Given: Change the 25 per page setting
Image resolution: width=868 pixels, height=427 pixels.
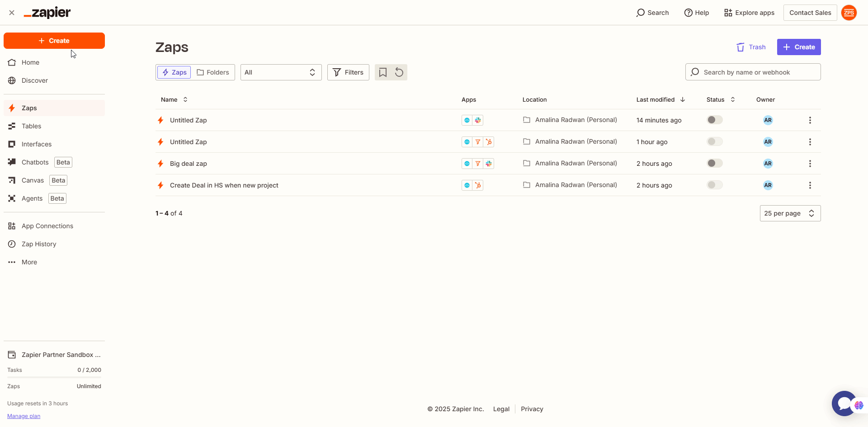Looking at the screenshot, I should (789, 213).
